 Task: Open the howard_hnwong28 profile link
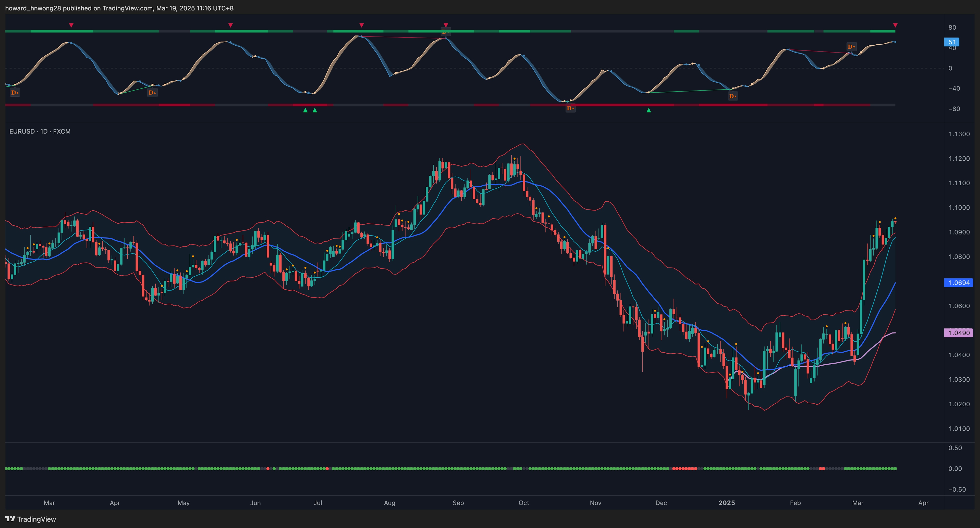click(x=32, y=8)
